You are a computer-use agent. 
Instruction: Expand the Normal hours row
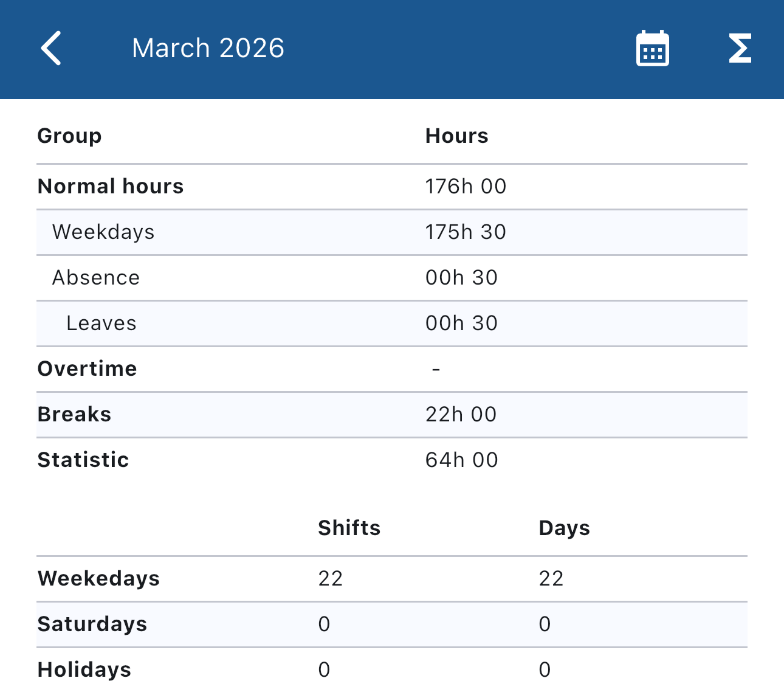[111, 186]
